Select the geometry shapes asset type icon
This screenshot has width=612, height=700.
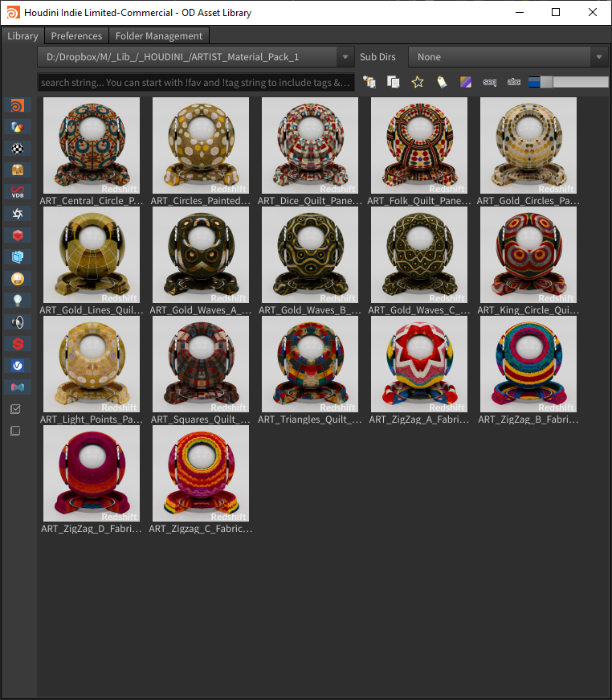[18, 127]
